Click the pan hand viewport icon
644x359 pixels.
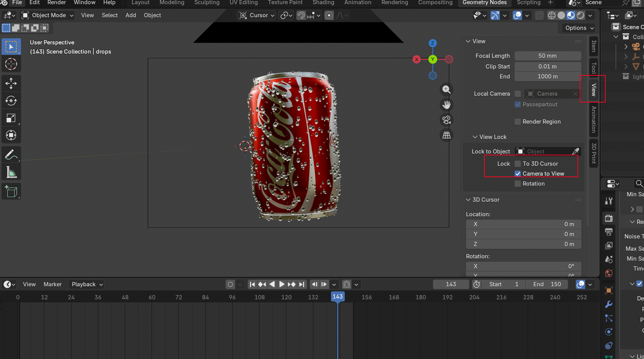point(446,104)
